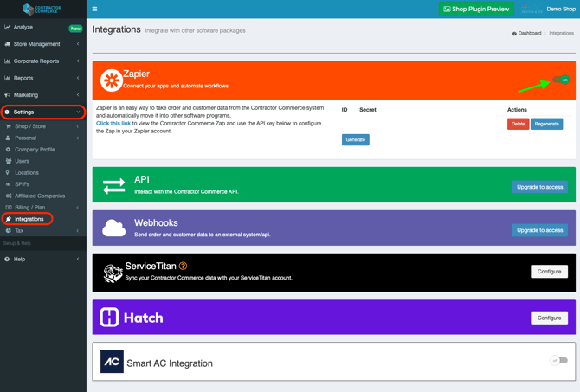Click the Shop Plugin Preview button

pyautogui.click(x=476, y=9)
